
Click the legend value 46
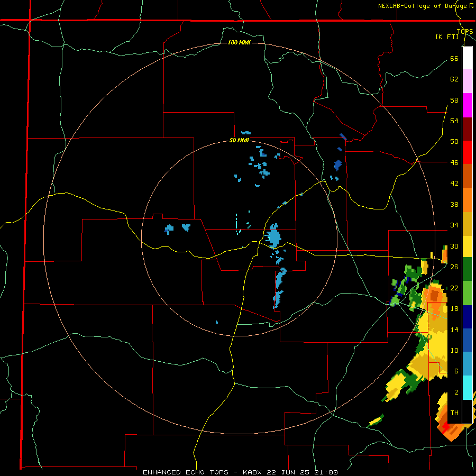coord(454,162)
